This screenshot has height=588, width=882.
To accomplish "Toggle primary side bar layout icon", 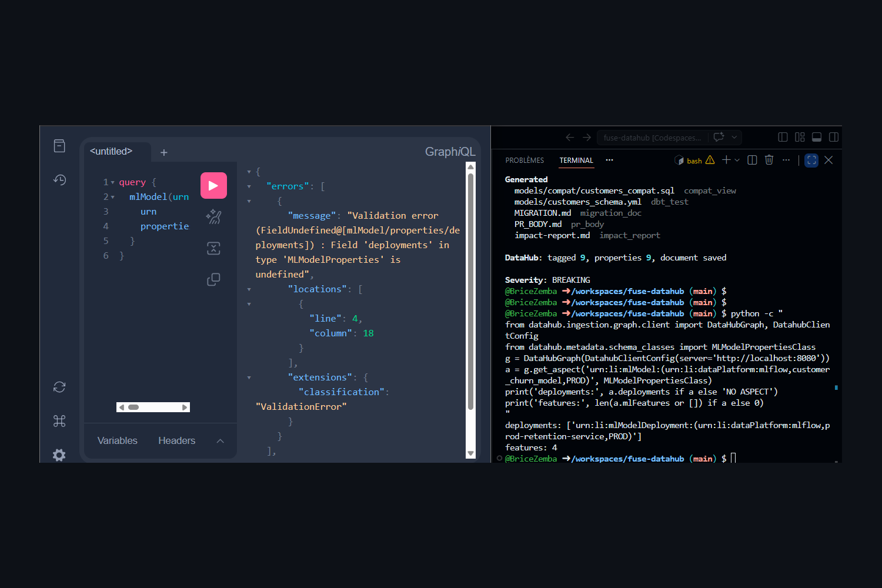I will [783, 137].
